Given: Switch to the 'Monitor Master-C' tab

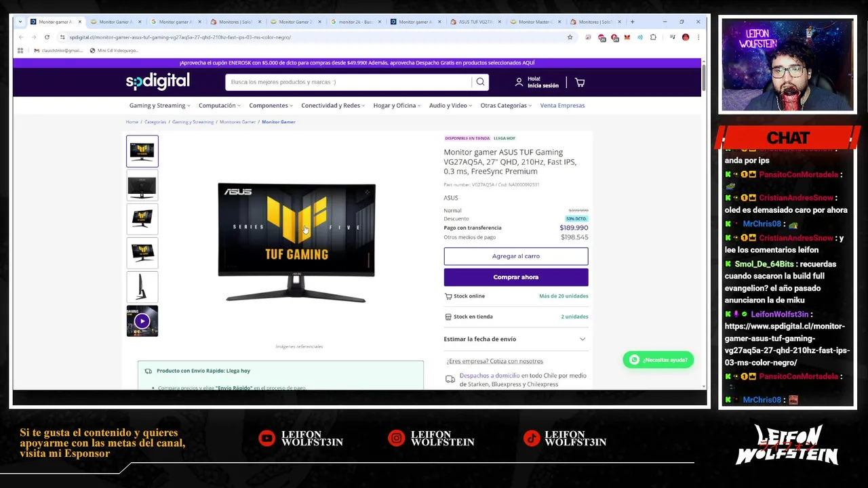Looking at the screenshot, I should click(535, 22).
